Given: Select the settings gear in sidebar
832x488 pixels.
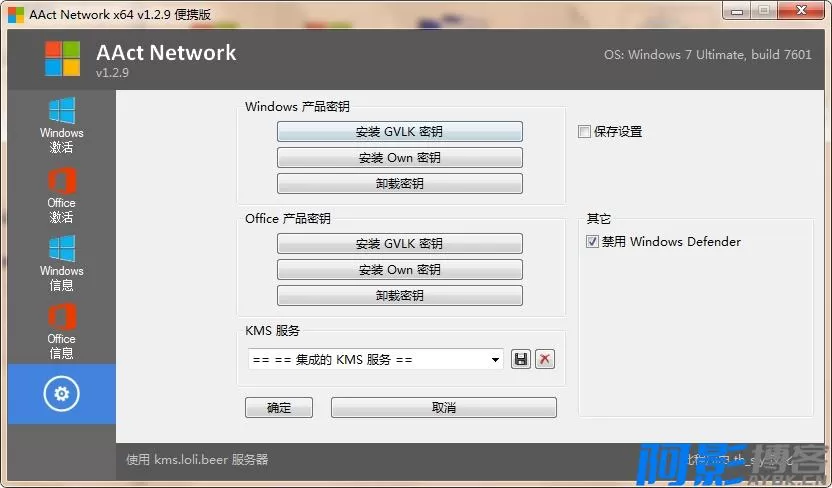Looking at the screenshot, I should pyautogui.click(x=61, y=394).
